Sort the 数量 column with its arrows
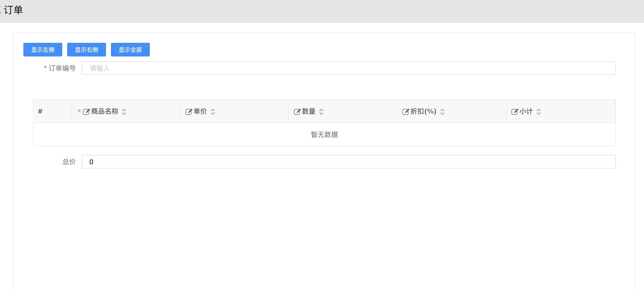The image size is (644, 289). (321, 111)
